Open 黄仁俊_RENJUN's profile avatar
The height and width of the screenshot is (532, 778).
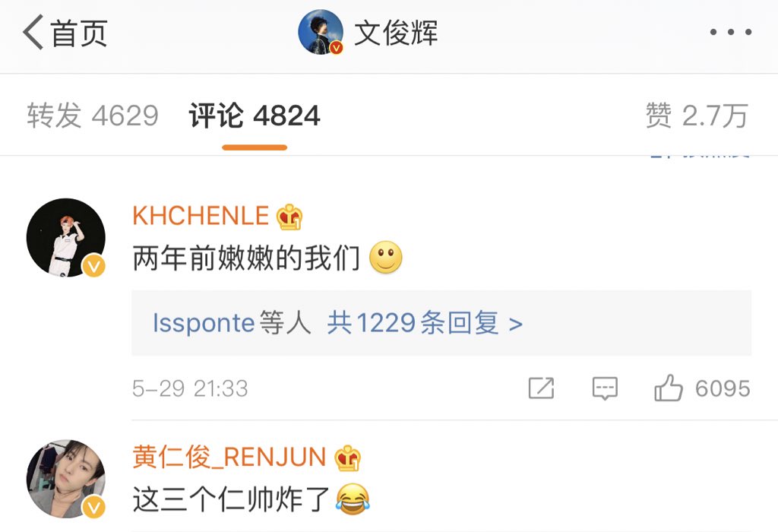pos(66,479)
